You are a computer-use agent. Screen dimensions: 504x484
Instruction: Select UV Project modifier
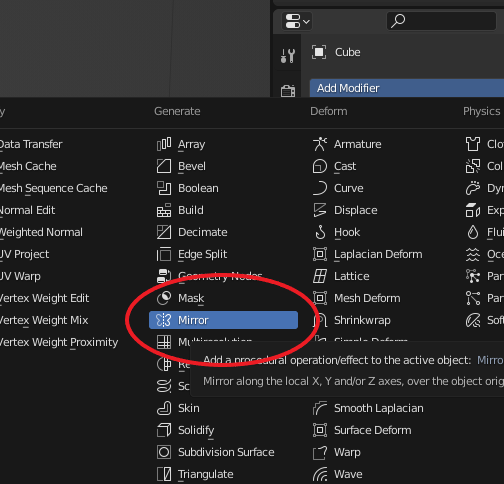coord(24,254)
